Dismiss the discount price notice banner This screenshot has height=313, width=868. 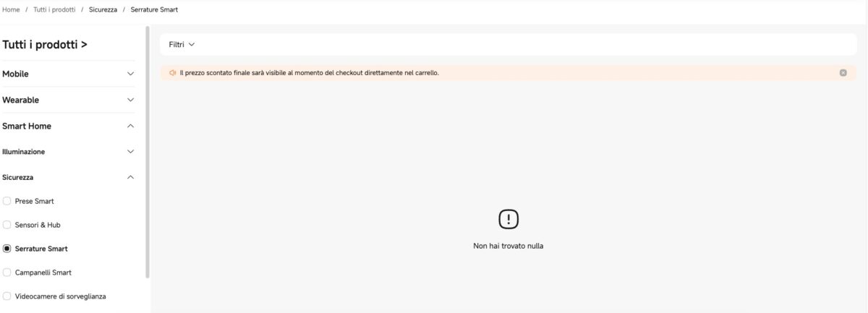(x=843, y=73)
